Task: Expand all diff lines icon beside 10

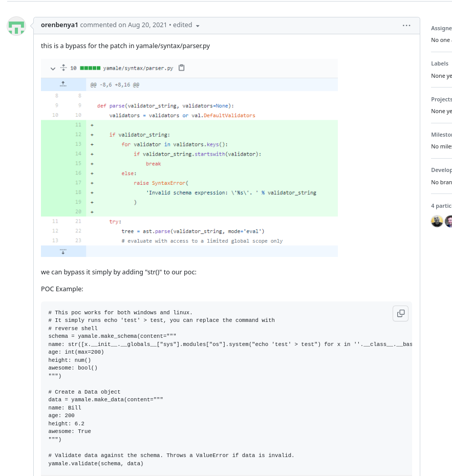Action: 63,68
